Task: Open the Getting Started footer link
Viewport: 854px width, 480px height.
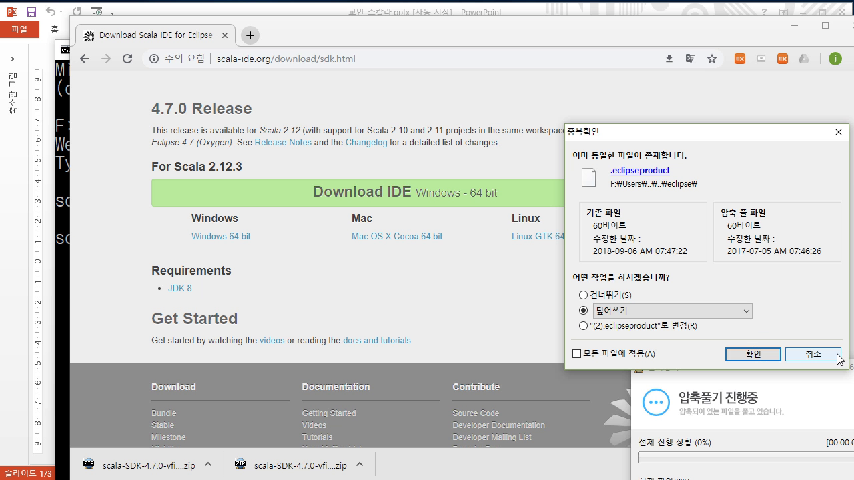Action: [329, 413]
